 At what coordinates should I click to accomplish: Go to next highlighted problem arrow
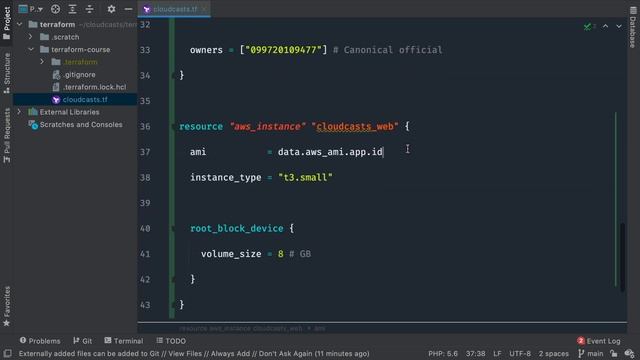619,26
